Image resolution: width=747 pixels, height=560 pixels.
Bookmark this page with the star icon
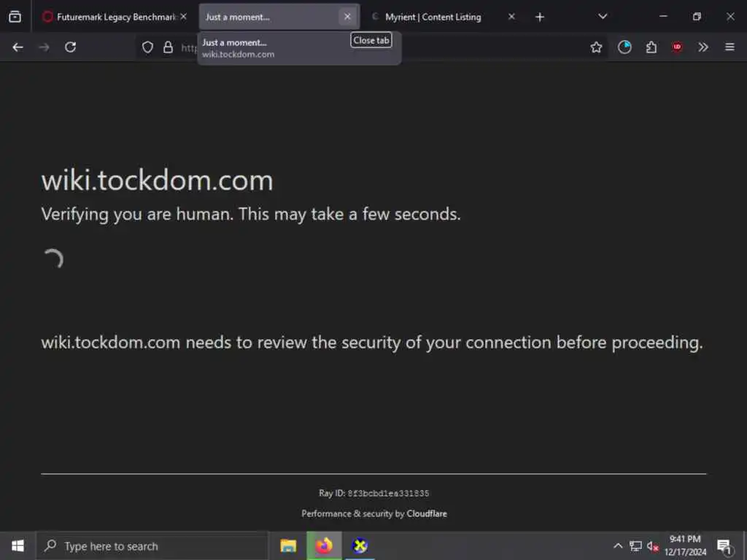[x=596, y=47]
